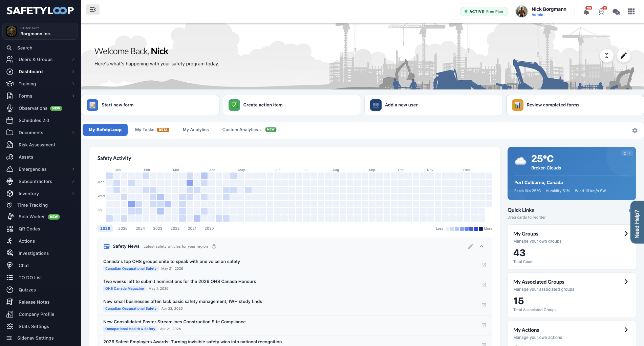Screen dimensions: 644x346
Task: Expand Users & Groups submenu chevron
Action: point(73,59)
